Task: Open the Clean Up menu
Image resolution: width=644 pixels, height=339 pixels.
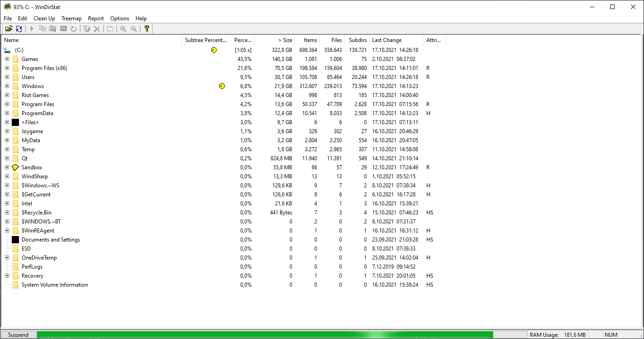Action: [x=44, y=19]
